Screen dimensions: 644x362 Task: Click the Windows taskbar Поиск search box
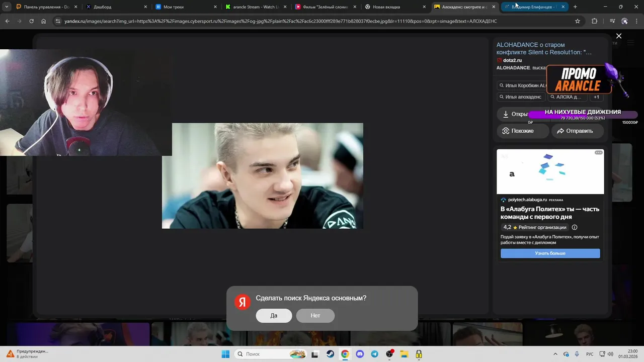(271, 354)
